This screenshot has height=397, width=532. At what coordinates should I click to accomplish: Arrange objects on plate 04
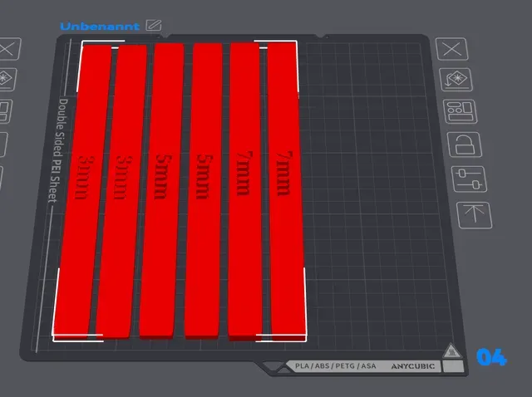click(x=460, y=111)
